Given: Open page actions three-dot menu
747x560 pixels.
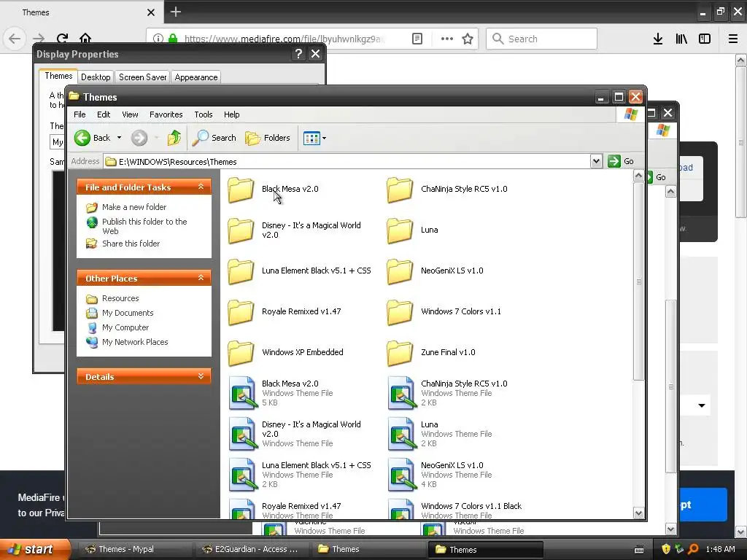Looking at the screenshot, I should [x=447, y=39].
